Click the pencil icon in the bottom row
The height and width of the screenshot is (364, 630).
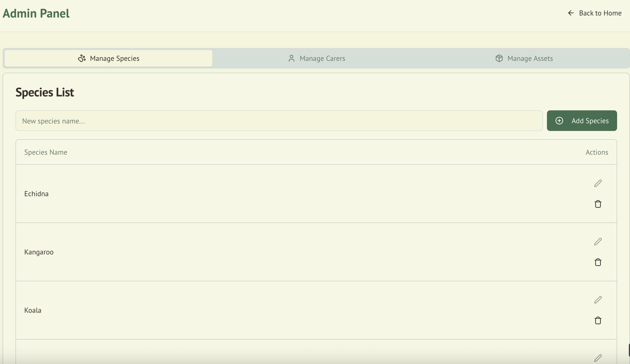[598, 358]
